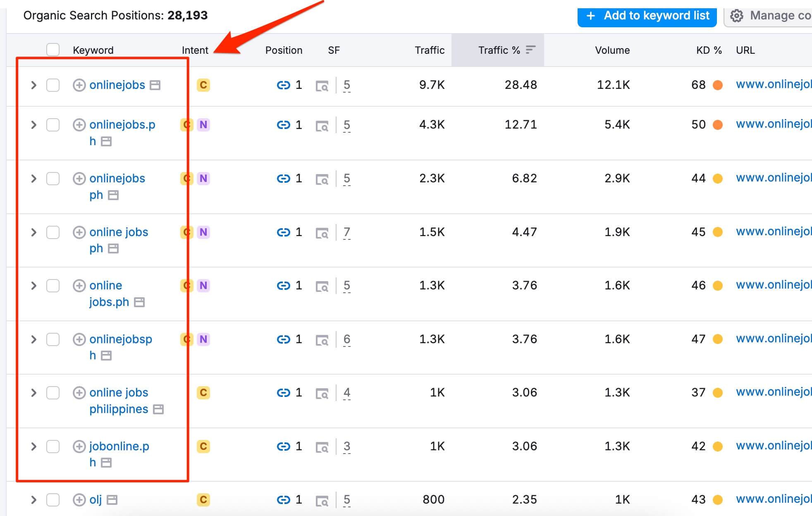This screenshot has height=516, width=812.
Task: Click the SERP source icon next to olj
Action: click(112, 500)
